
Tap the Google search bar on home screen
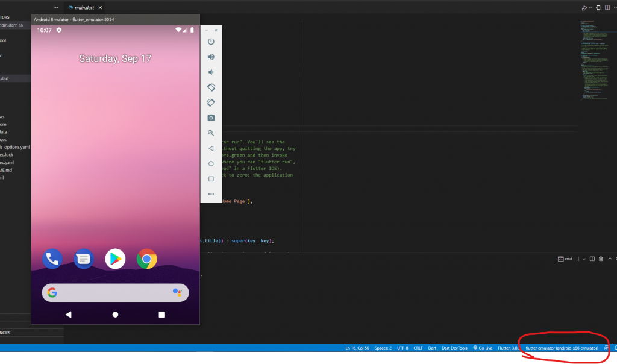click(115, 293)
